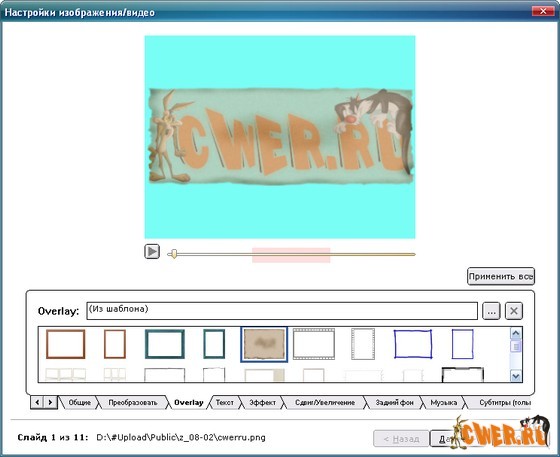
Task: Click the Overlay path input field
Action: click(x=282, y=311)
